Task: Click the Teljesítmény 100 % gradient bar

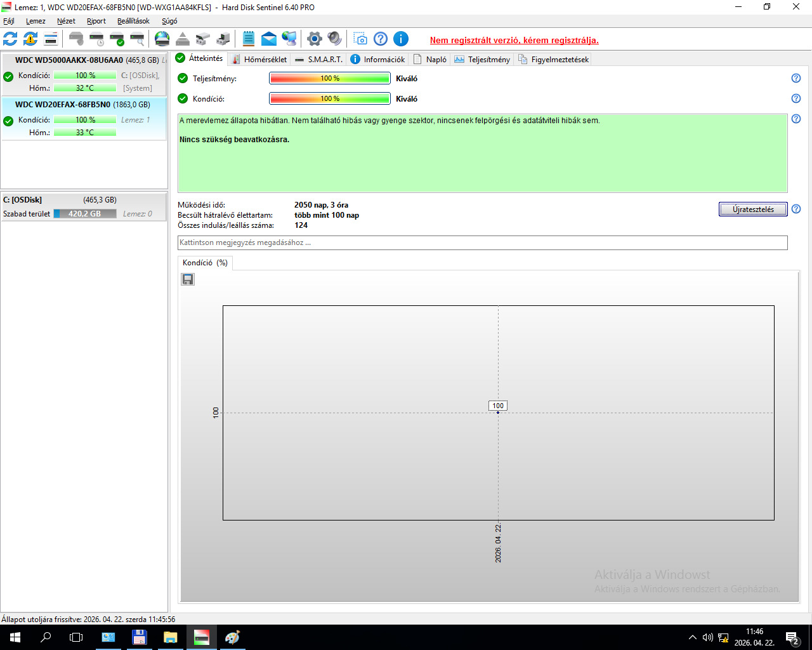Action: [330, 78]
